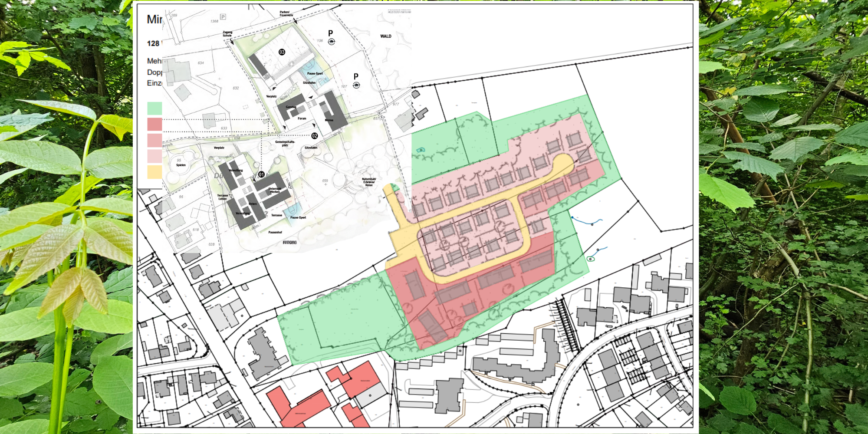Click the lower bold P parking symbol
The height and width of the screenshot is (434, 868).
coord(356,76)
